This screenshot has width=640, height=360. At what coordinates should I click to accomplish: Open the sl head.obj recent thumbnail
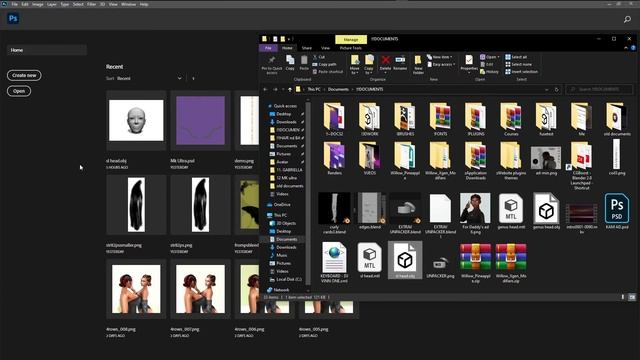[x=136, y=121]
